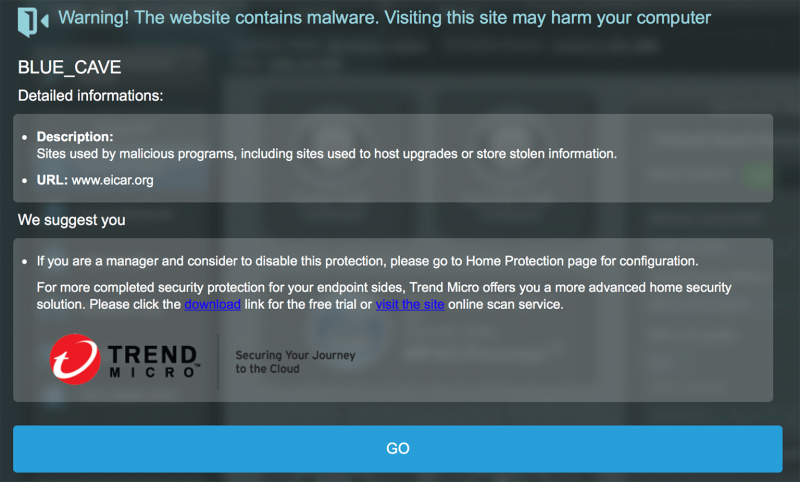800x482 pixels.
Task: Click the TREND MICRO wordmark text
Action: [x=154, y=361]
